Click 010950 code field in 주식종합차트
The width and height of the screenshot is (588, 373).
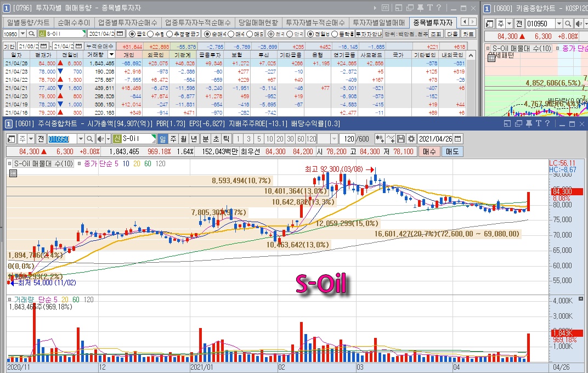point(62,139)
